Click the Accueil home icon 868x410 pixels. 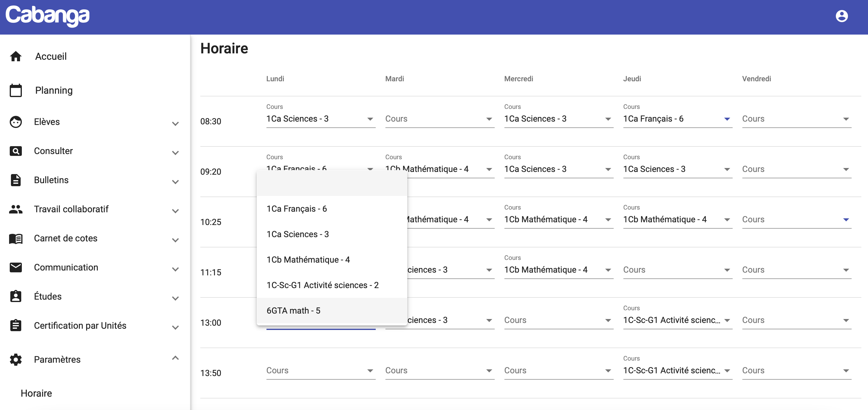tap(15, 56)
